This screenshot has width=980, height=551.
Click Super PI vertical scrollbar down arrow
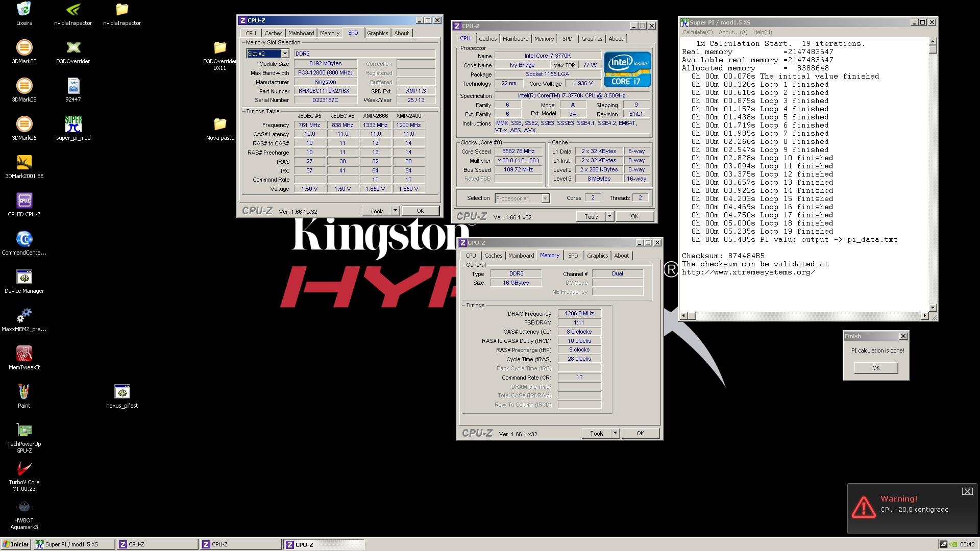click(x=933, y=307)
